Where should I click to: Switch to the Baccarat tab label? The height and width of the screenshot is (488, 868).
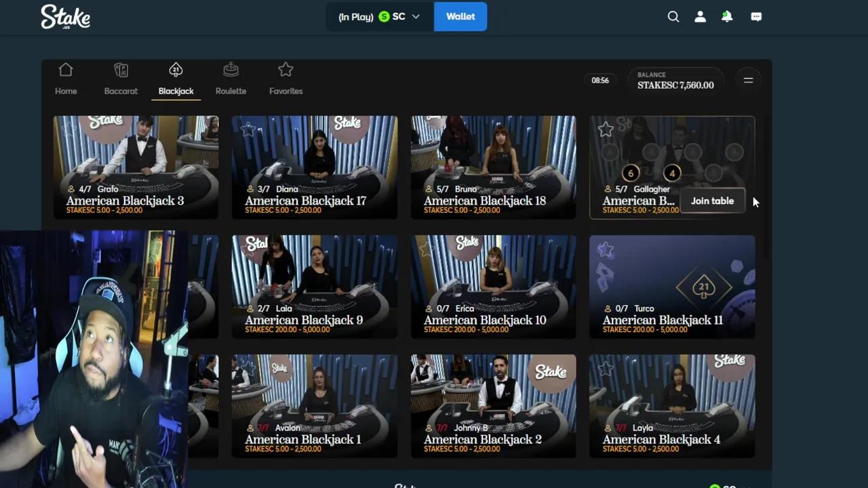(x=121, y=91)
